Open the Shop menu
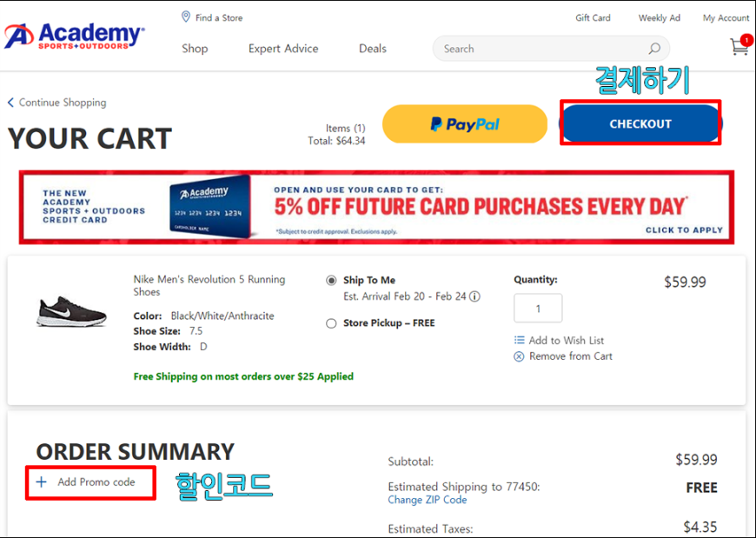This screenshot has height=538, width=756. coord(195,49)
